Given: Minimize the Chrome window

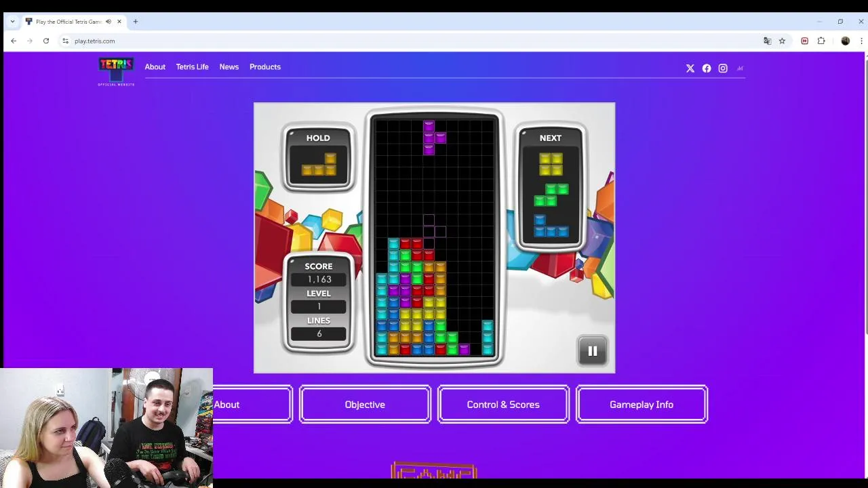Looking at the screenshot, I should pyautogui.click(x=819, y=22).
